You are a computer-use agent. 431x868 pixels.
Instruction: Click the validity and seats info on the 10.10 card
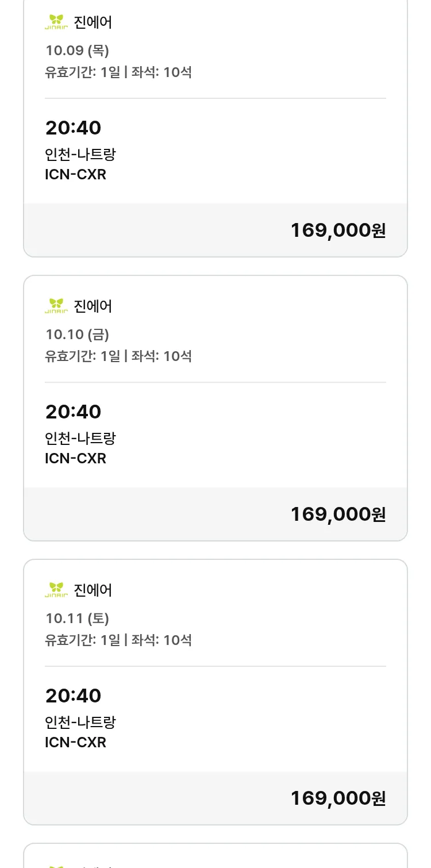pyautogui.click(x=118, y=356)
